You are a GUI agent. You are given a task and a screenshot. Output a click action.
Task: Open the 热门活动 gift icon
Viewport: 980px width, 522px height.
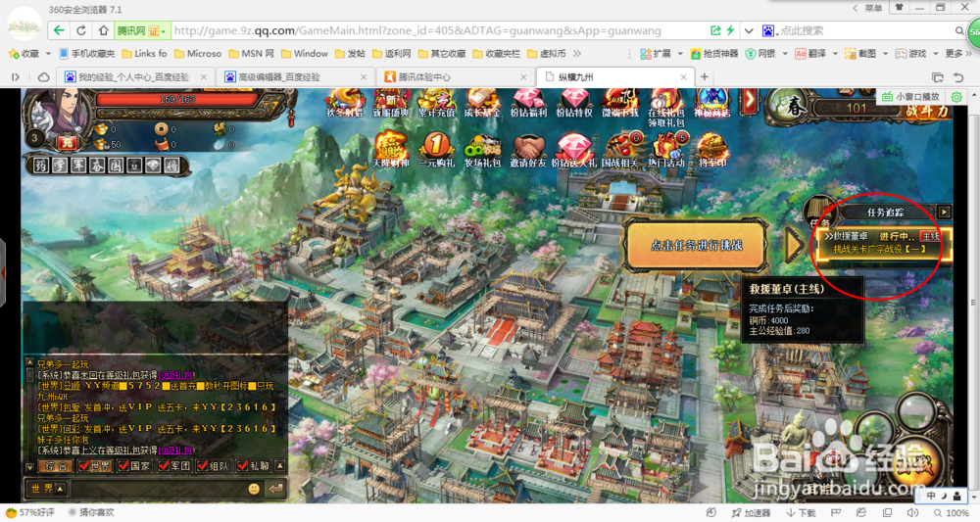(665, 150)
